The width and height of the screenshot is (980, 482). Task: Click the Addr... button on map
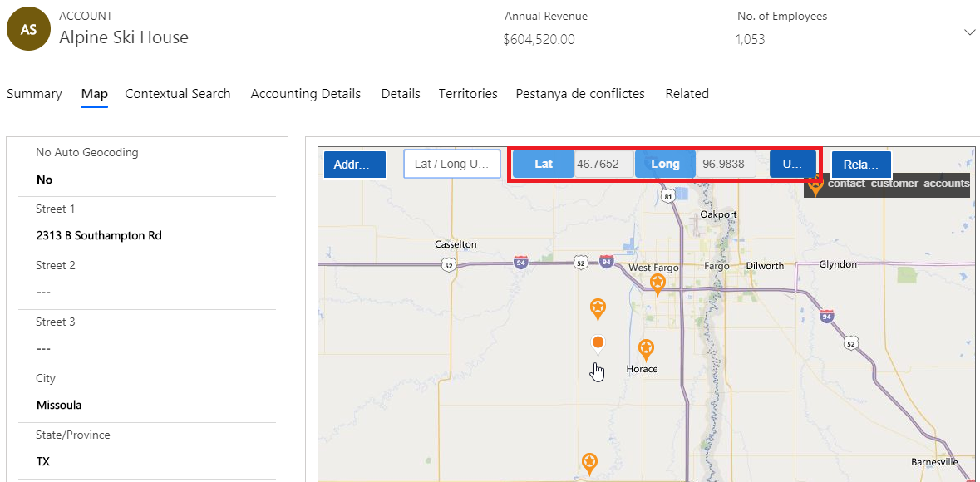pos(355,165)
